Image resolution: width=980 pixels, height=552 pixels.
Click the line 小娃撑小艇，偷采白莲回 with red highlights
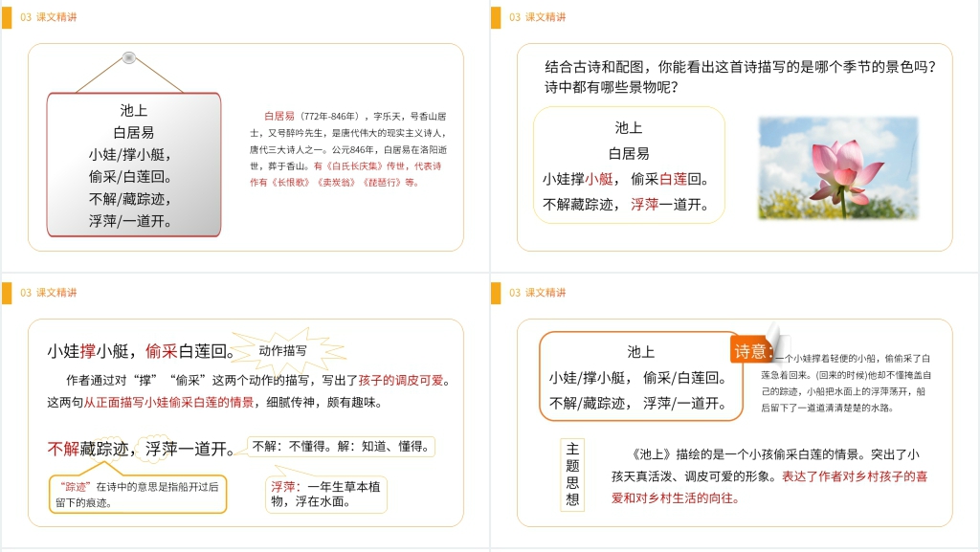pos(141,351)
